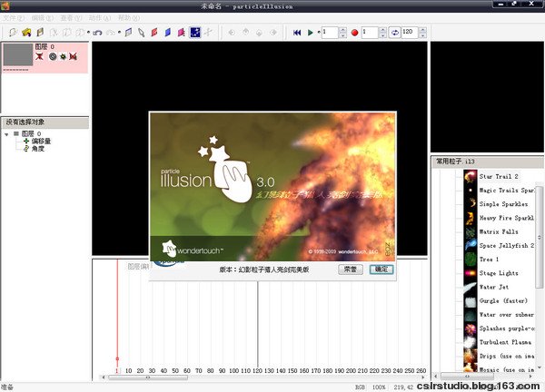Viewport: 545px width, 392px height.
Task: Click the paste toolbar icon
Action: click(x=80, y=33)
